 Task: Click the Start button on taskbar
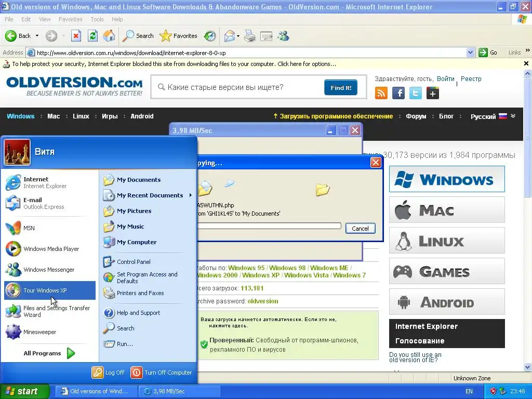25,391
